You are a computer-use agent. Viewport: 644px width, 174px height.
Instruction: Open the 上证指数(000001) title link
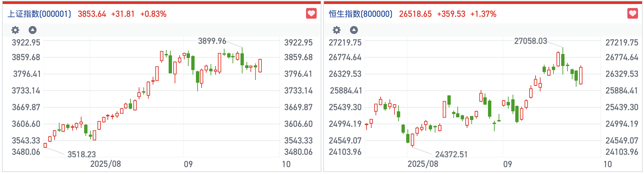point(39,14)
